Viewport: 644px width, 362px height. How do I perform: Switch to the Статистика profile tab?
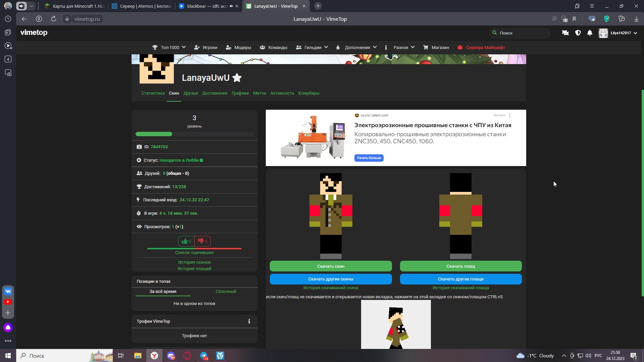click(153, 93)
